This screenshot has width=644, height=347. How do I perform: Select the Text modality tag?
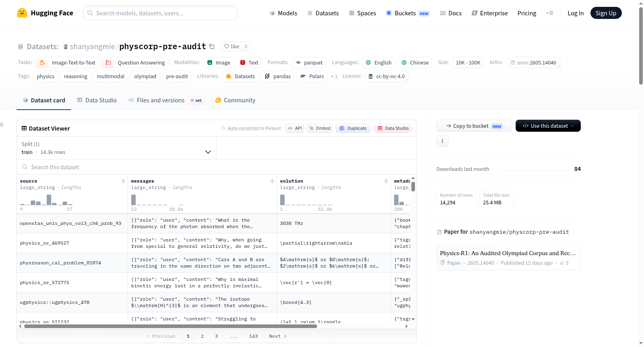[x=249, y=62]
